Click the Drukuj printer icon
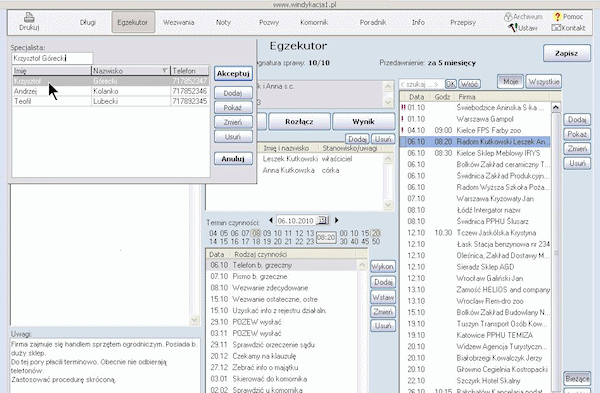Screen dimensions: 600x393 [x=29, y=17]
